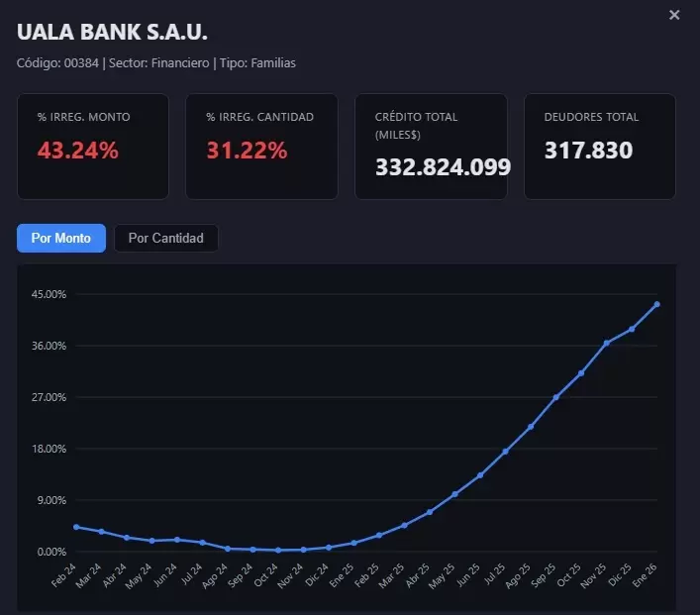Viewport: 700px width, 615px height.
Task: Click the % IRREG. CANTIDAD card
Action: point(261,147)
